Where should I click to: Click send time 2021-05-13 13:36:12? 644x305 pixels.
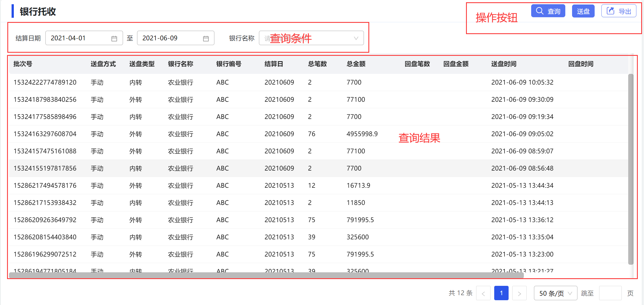(x=522, y=220)
